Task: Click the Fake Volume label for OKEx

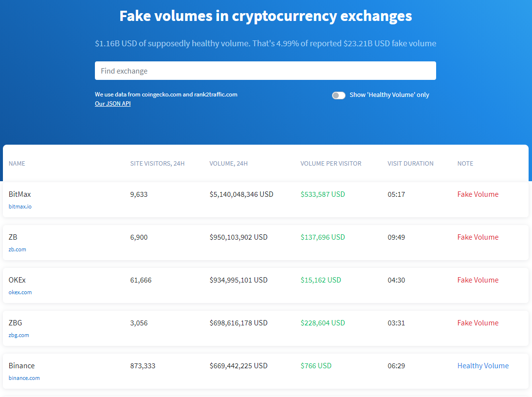Action: [x=478, y=280]
